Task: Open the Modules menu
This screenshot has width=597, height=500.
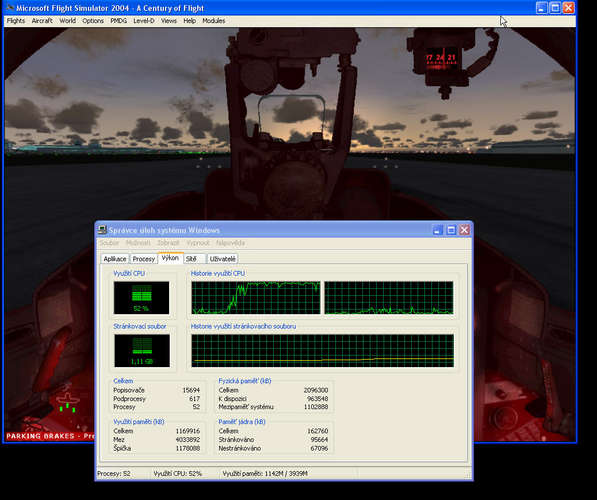Action: (214, 21)
